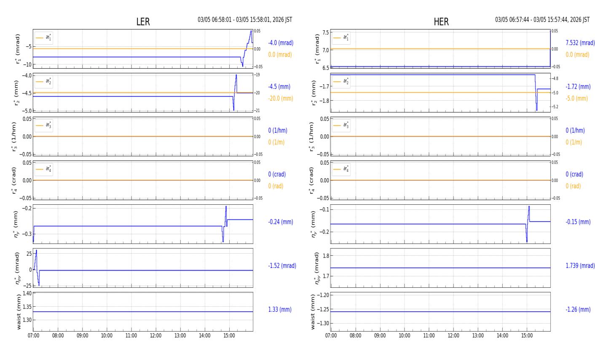Click the 15:00 time tick on LER axis
595x364 pixels.
(x=229, y=336)
